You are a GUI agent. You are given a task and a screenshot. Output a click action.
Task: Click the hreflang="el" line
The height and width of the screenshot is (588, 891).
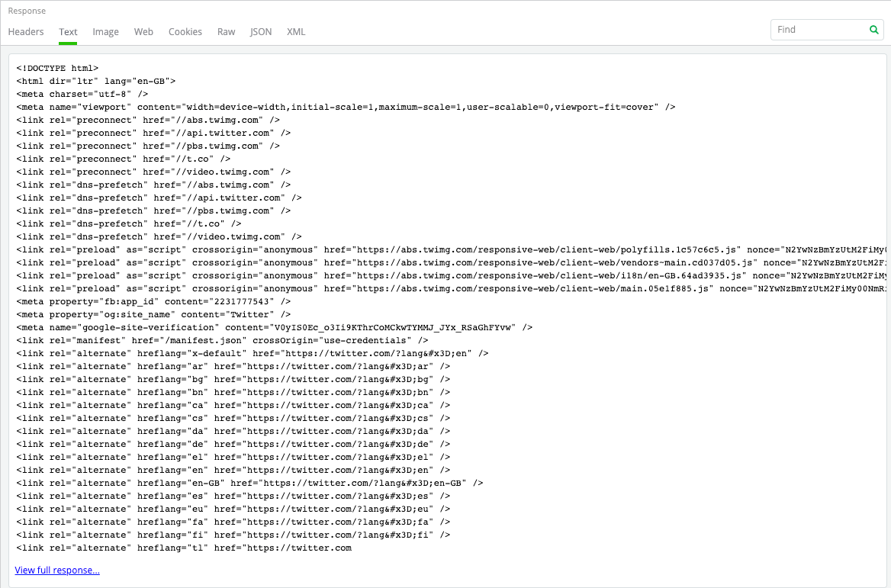[x=233, y=458]
